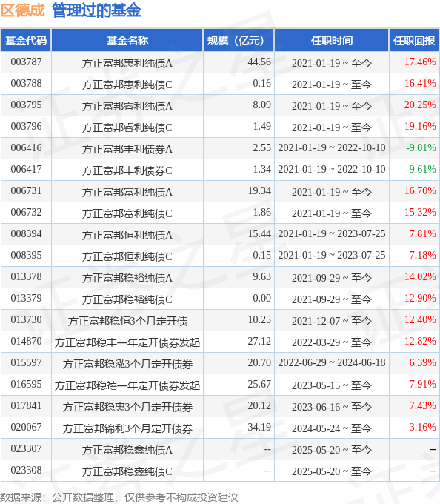
Task: Open fund 方正富邦稳恒3个月定开债
Action: click(x=127, y=321)
